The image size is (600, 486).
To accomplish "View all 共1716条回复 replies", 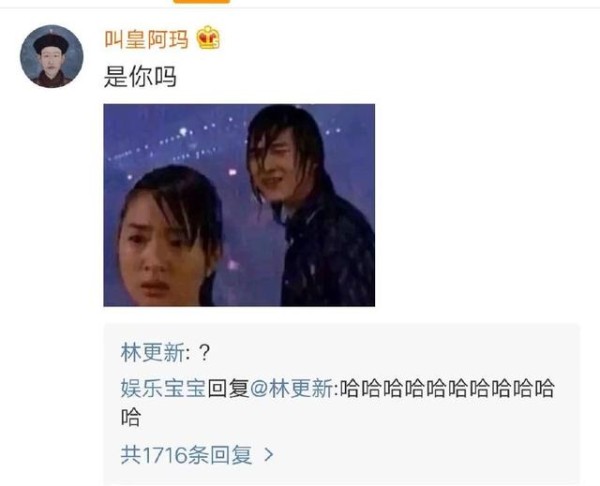I will point(186,455).
